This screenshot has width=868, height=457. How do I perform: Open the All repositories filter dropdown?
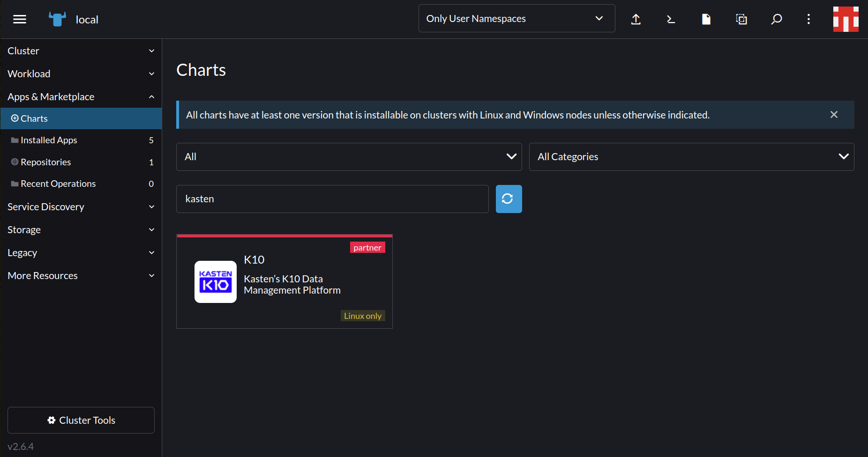click(349, 157)
